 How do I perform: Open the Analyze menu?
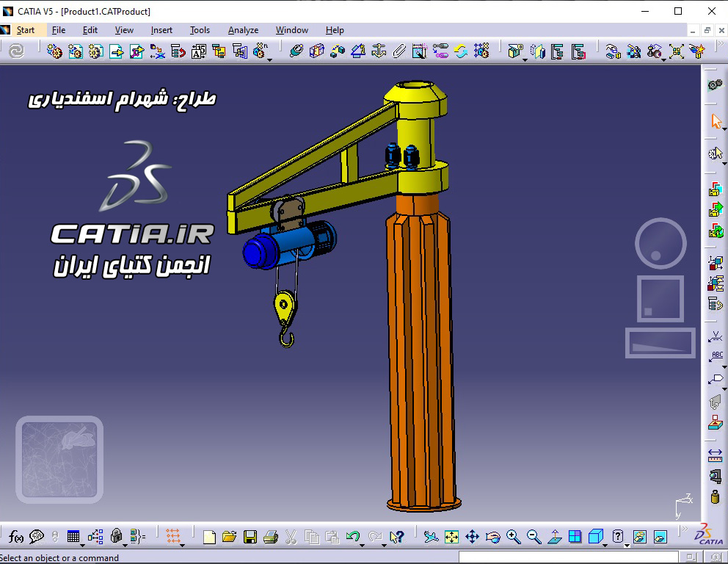point(243,30)
